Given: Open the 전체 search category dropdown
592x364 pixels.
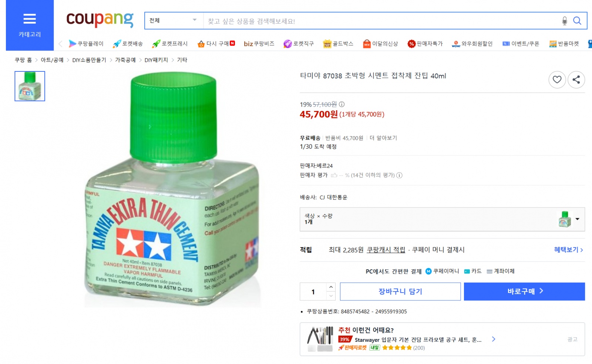Looking at the screenshot, I should click(173, 20).
